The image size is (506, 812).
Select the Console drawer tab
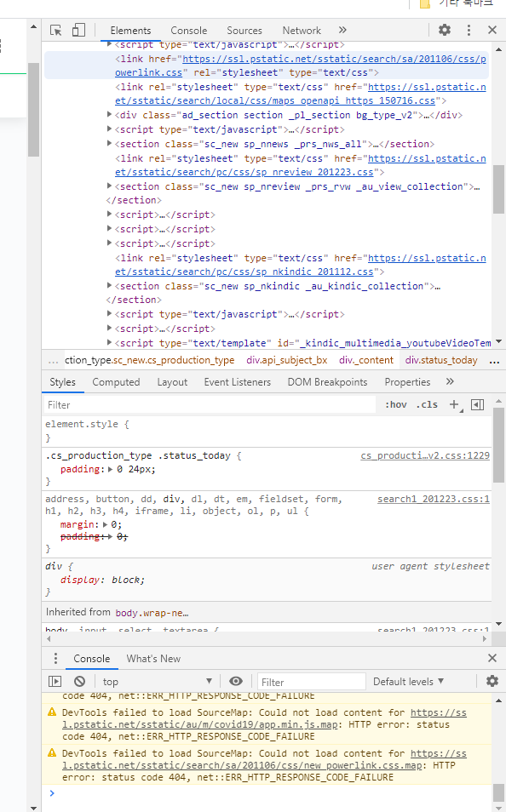(92, 659)
